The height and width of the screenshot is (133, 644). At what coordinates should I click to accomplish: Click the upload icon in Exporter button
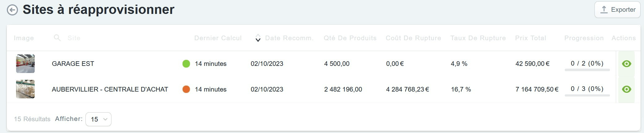(604, 10)
